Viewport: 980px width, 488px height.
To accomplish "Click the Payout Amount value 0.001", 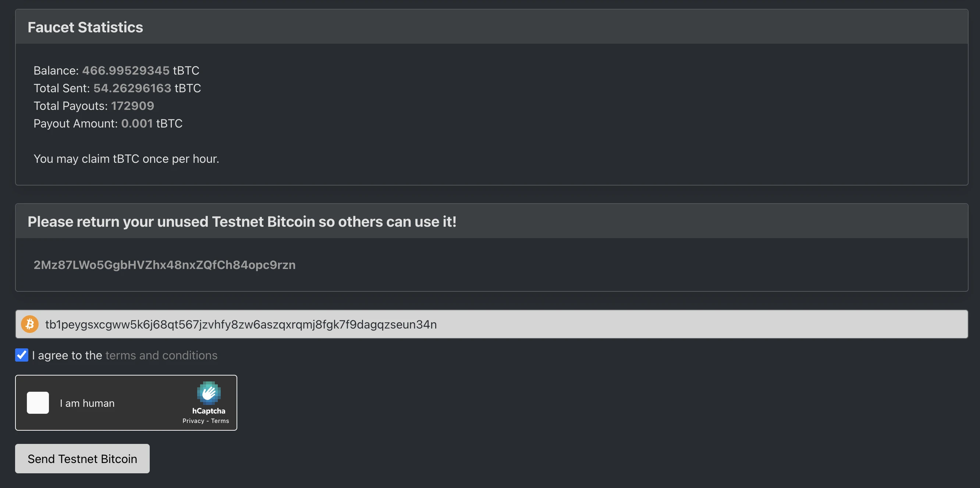I will coord(136,123).
